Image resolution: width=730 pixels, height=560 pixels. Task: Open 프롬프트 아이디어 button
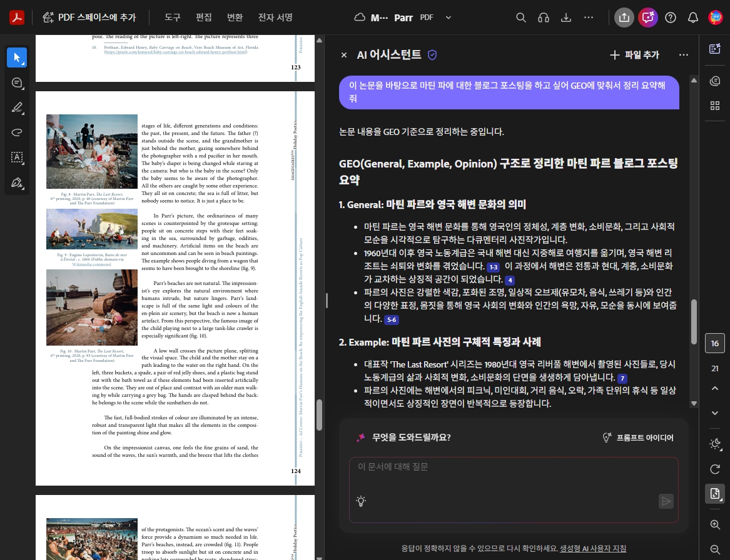(638, 437)
